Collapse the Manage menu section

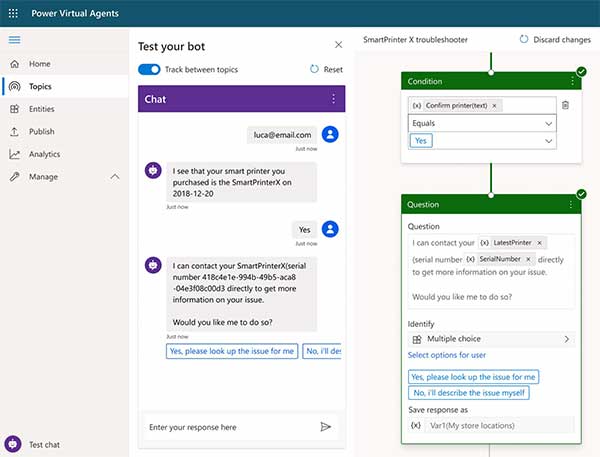coord(114,177)
